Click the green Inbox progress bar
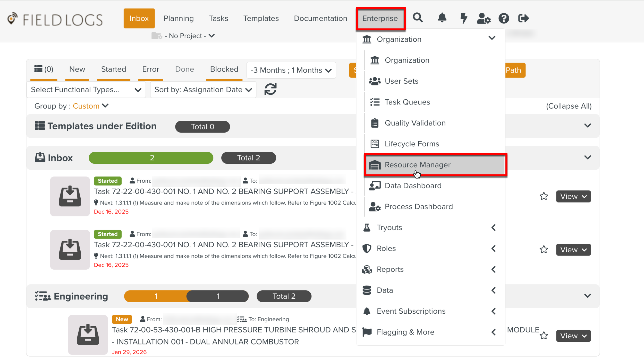 pyautogui.click(x=151, y=158)
